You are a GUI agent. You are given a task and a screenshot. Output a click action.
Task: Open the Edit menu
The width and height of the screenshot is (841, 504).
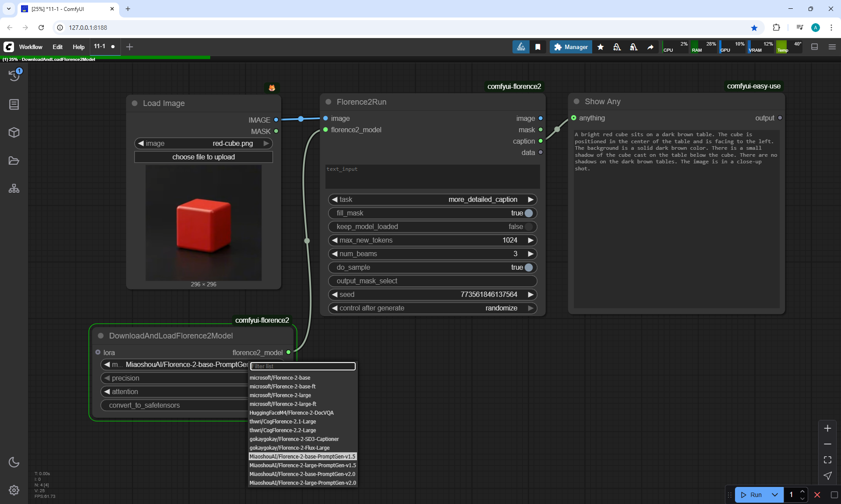coord(57,47)
